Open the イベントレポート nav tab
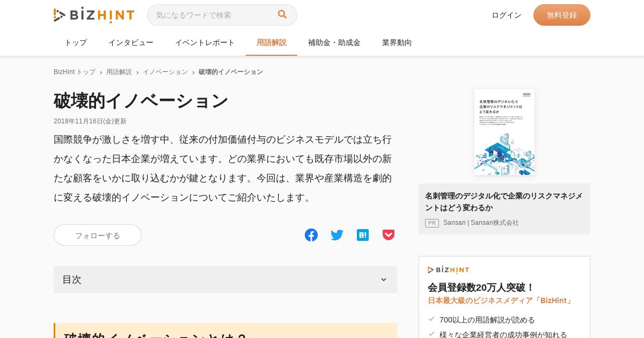The height and width of the screenshot is (338, 644). click(205, 42)
